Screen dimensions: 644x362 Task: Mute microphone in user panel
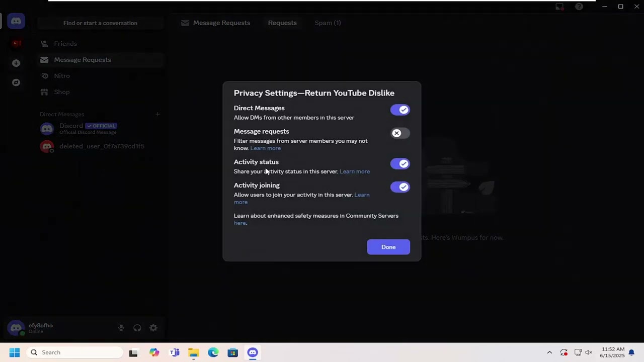click(121, 328)
